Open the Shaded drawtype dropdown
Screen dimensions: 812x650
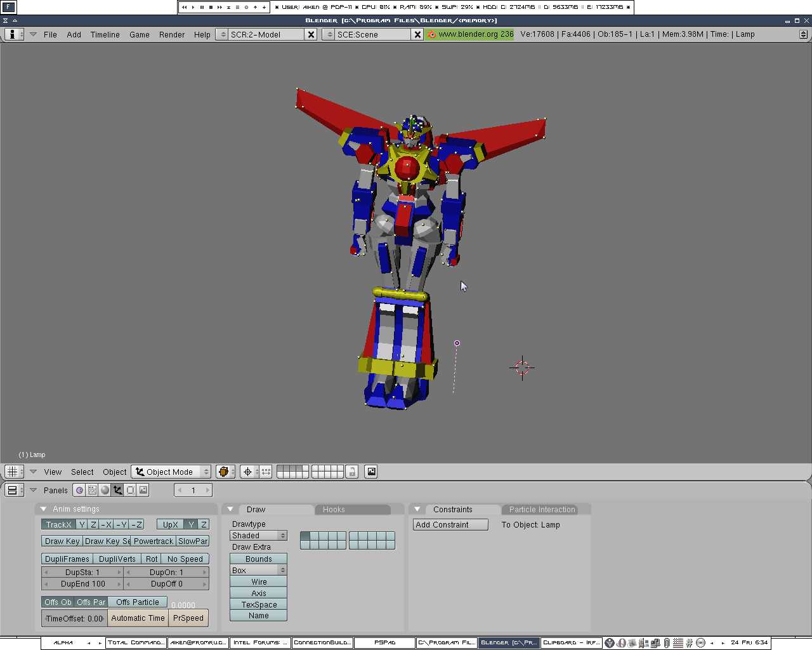pos(259,536)
